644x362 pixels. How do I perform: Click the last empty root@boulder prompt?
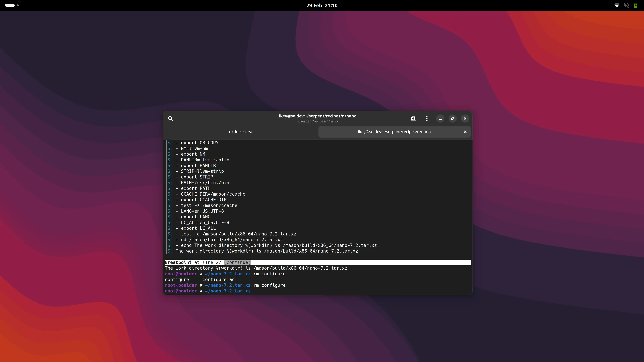point(207,291)
